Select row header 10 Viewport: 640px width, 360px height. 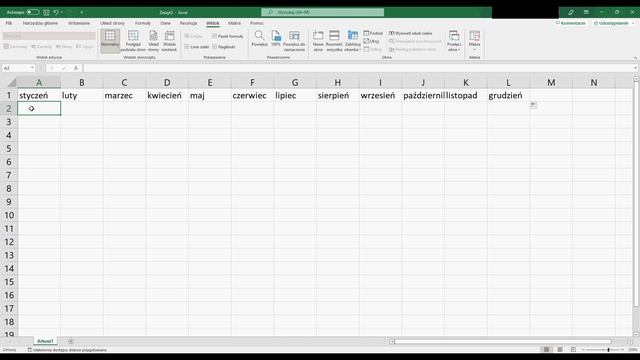point(9,215)
